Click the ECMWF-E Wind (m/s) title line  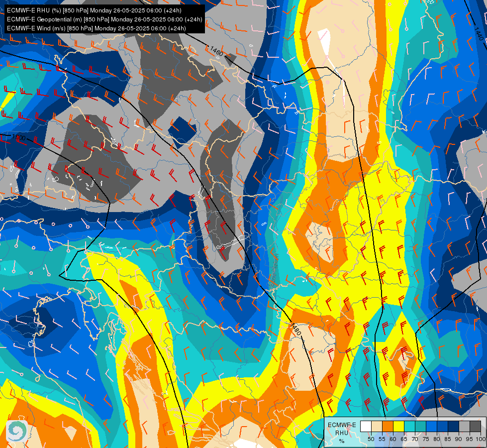(x=97, y=28)
